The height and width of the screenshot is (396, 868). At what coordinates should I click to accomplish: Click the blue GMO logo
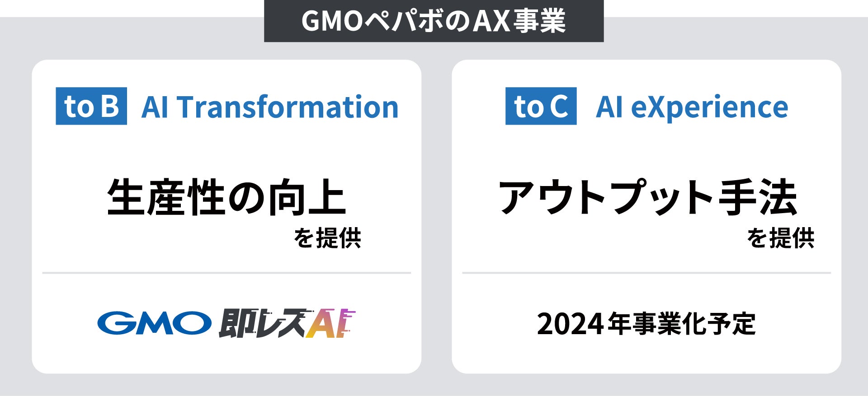(x=154, y=323)
